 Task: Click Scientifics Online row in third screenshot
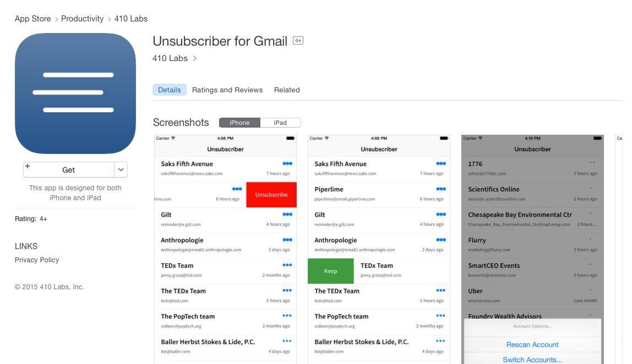(532, 195)
